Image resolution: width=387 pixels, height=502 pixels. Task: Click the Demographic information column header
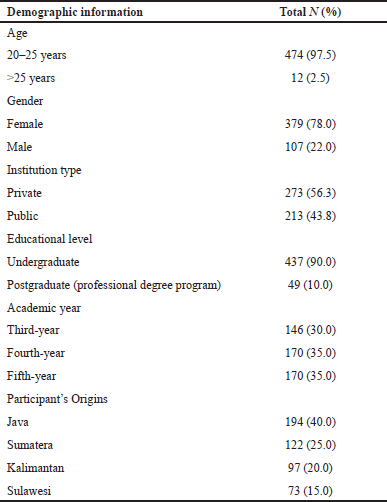(75, 12)
